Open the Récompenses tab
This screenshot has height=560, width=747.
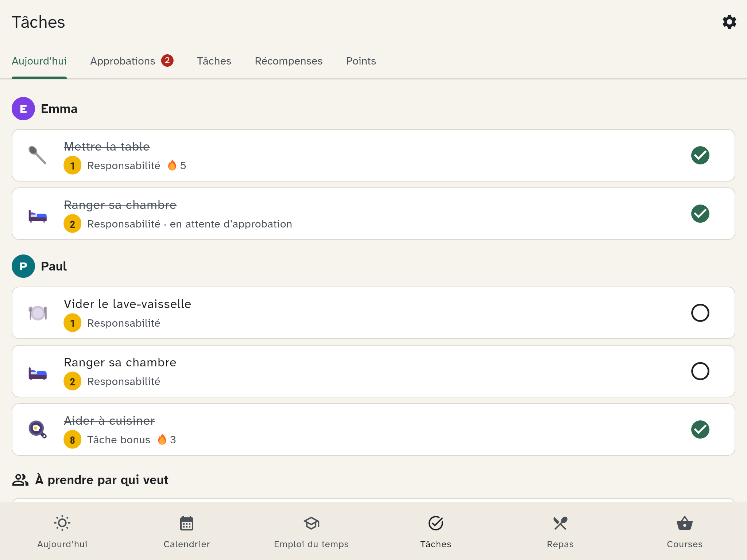[x=289, y=61]
